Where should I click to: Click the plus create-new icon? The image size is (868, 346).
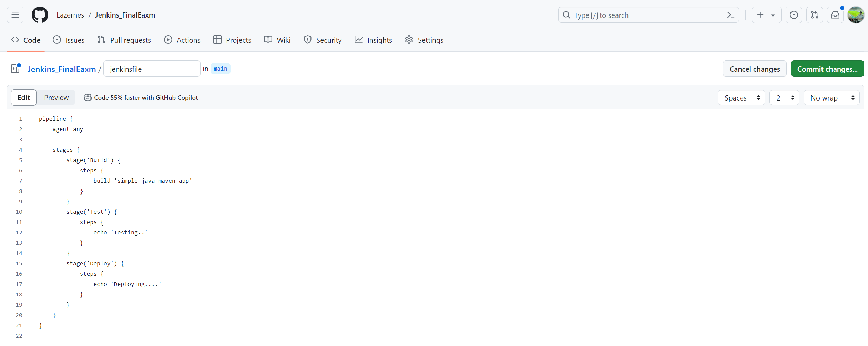tap(760, 15)
